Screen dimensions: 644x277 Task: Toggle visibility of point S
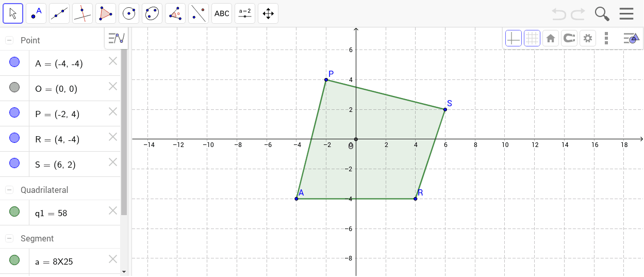pos(14,164)
